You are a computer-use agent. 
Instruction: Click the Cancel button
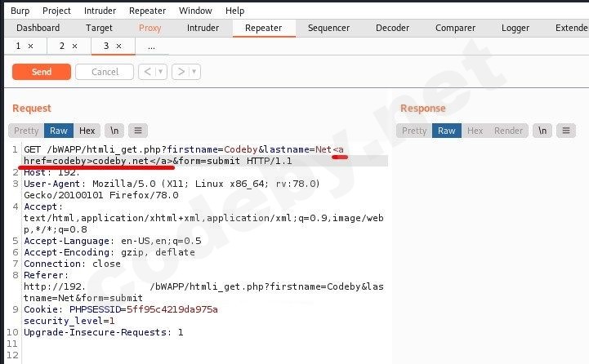point(105,72)
